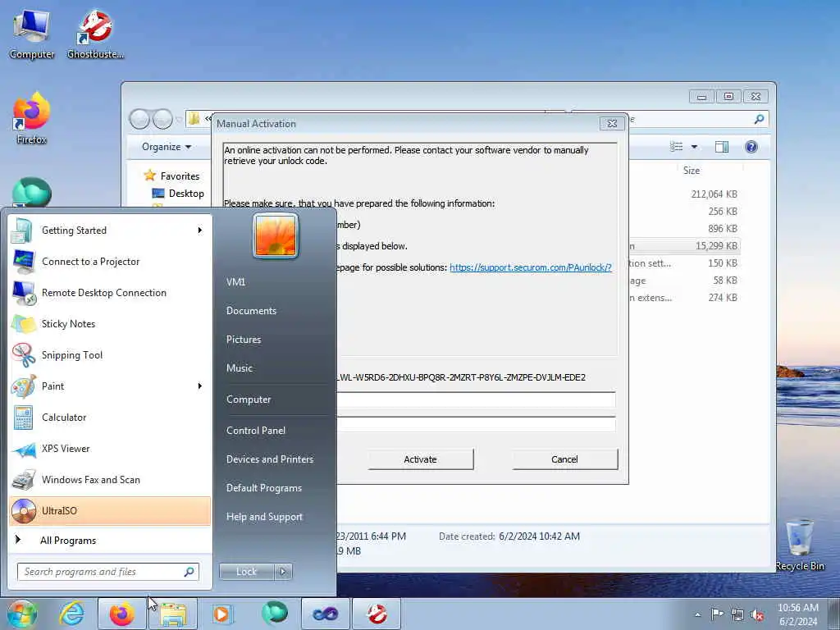Cancel the Manual Activation dialog
The image size is (840, 630).
[x=564, y=459]
